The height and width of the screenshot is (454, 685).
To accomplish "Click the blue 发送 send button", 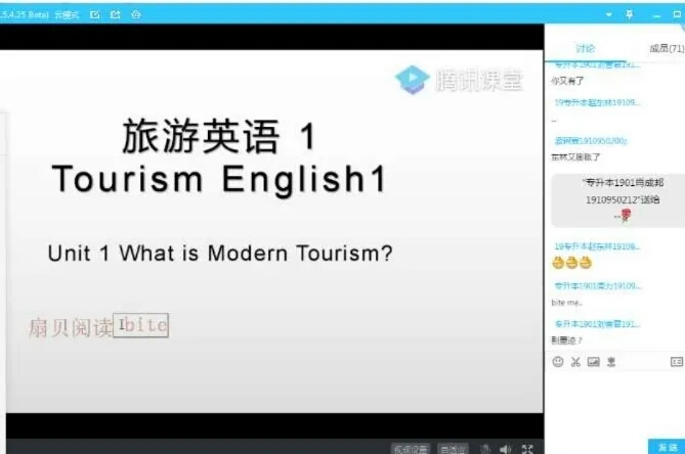I will click(666, 446).
